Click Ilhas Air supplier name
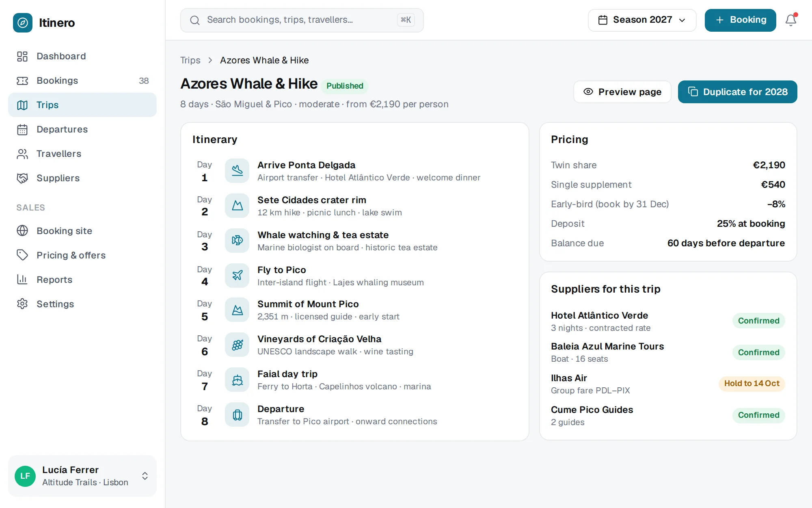This screenshot has width=812, height=508. [x=568, y=378]
